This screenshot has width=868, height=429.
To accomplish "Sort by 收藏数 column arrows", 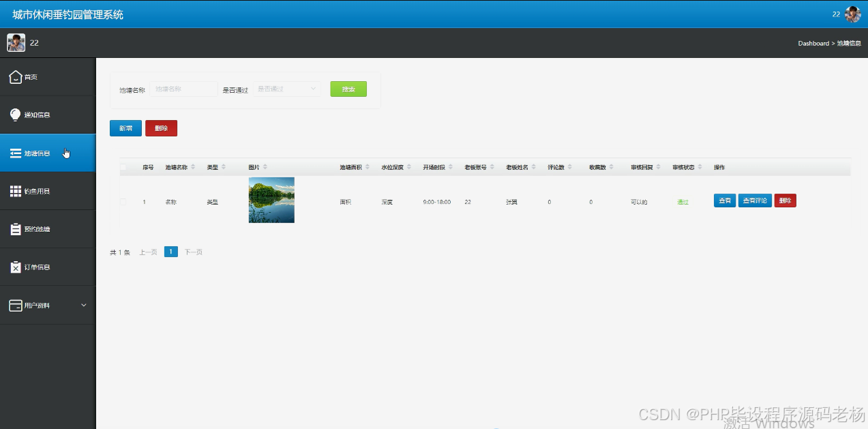I will point(612,167).
